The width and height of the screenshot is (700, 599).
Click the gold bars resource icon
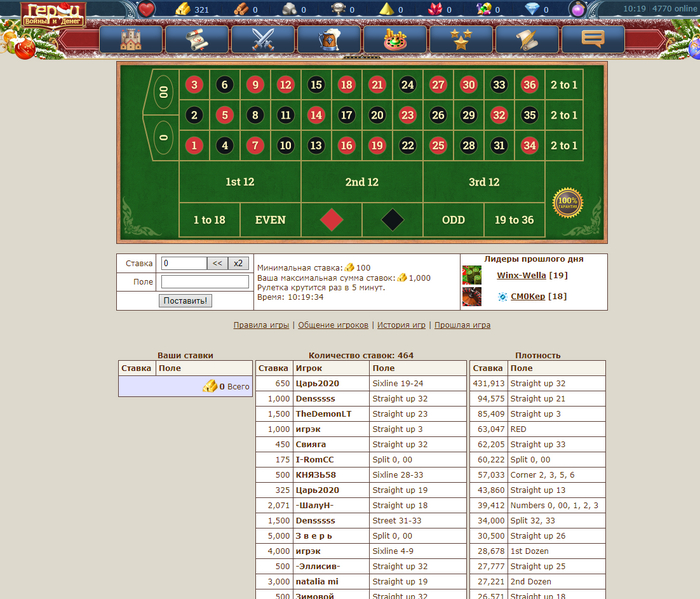pyautogui.click(x=183, y=9)
